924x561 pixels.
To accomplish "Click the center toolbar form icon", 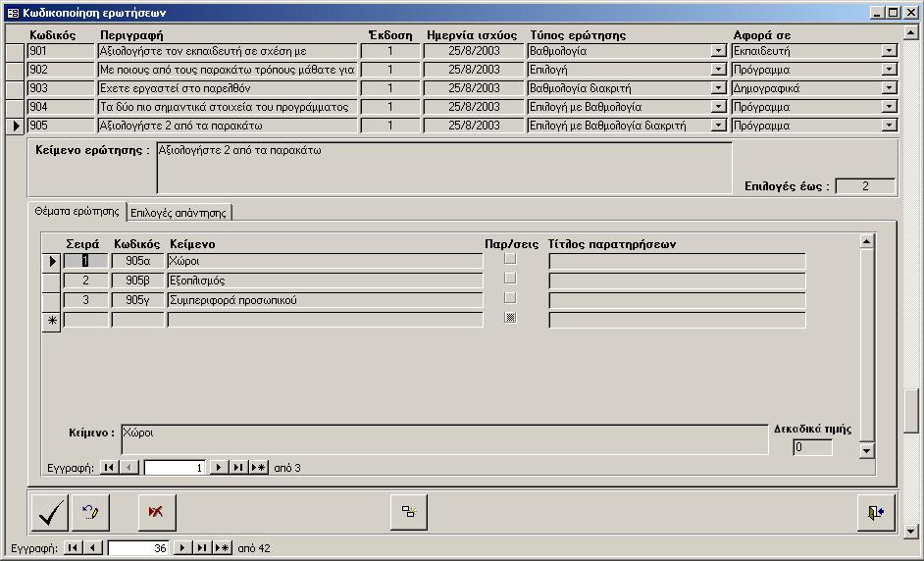I will coord(408,512).
